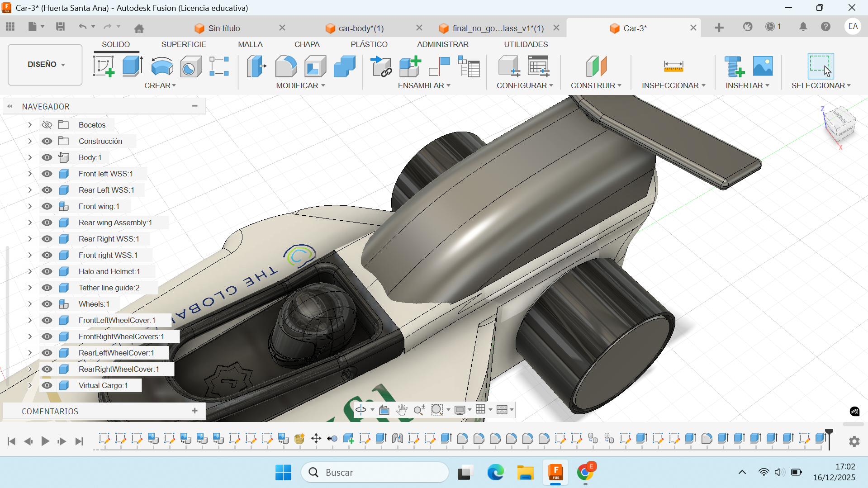Click the Buscar search box in taskbar
Screen dimensions: 868x488
[375, 472]
